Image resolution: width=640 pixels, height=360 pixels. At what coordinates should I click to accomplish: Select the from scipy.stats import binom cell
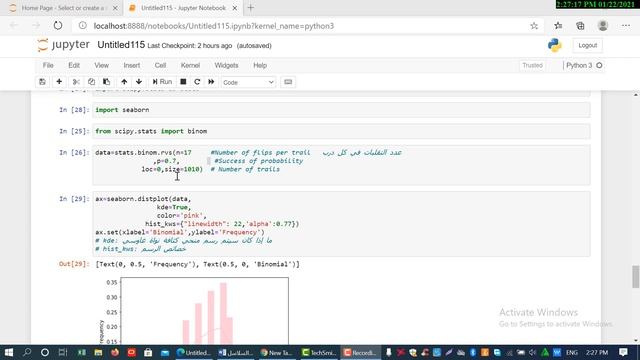click(x=341, y=131)
